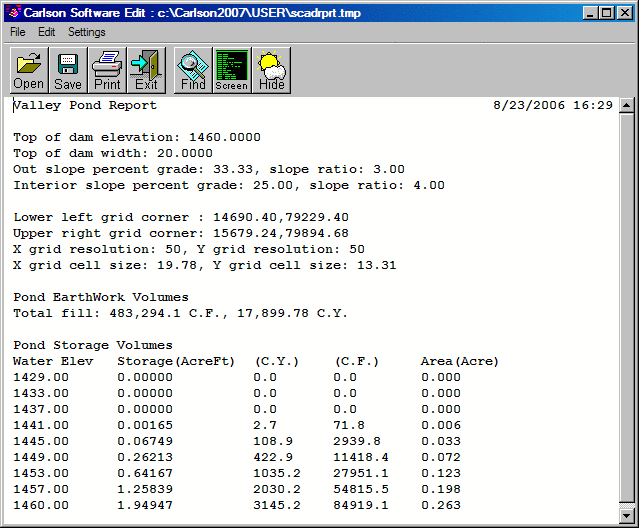This screenshot has width=639, height=528.
Task: Open the Find search tool
Action: [x=193, y=70]
